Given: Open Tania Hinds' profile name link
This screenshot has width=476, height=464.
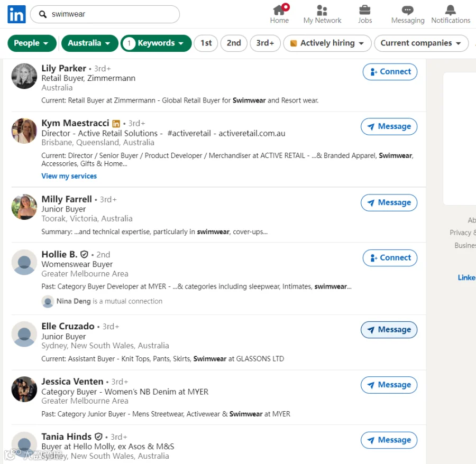Looking at the screenshot, I should (x=67, y=437).
